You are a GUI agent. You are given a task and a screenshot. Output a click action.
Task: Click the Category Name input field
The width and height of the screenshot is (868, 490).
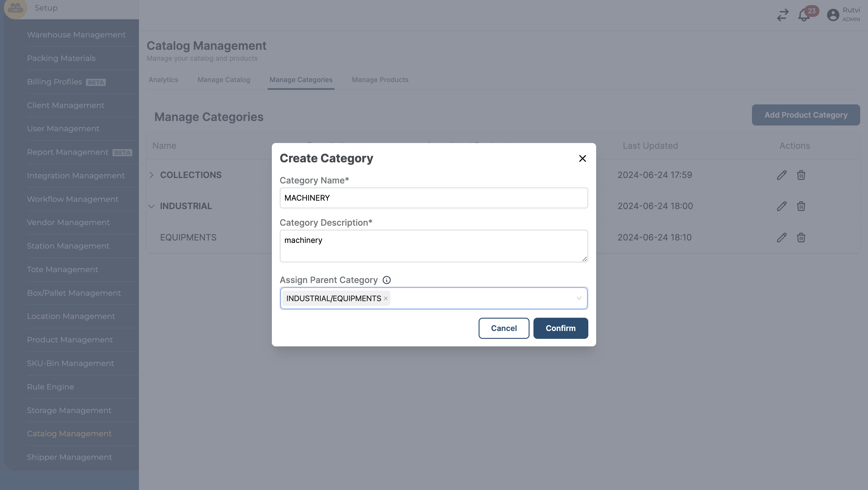click(x=434, y=198)
